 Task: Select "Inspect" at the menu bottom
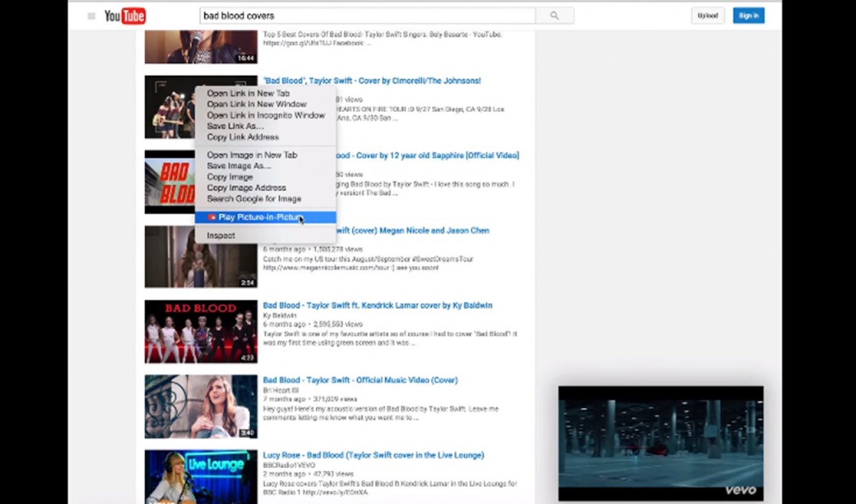coord(220,235)
